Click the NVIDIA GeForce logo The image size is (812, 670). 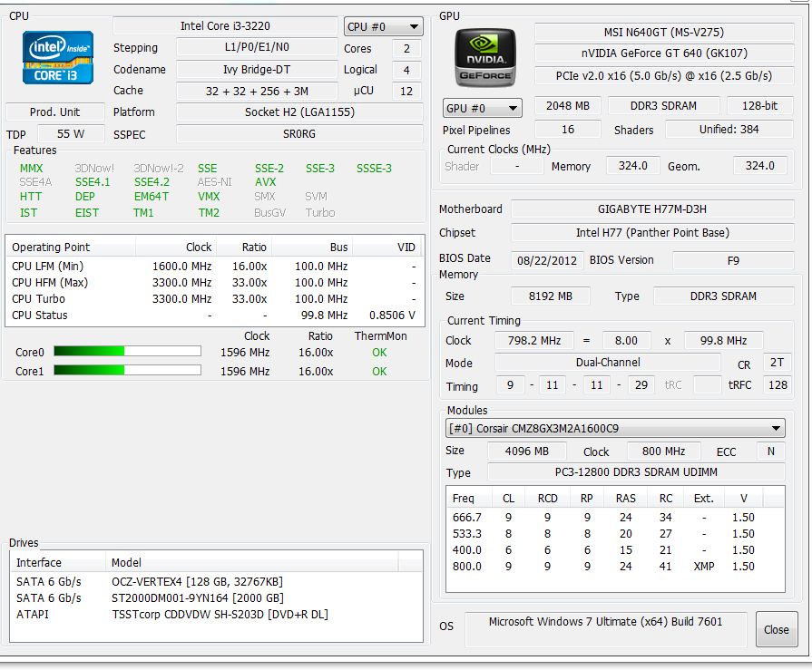(x=485, y=57)
